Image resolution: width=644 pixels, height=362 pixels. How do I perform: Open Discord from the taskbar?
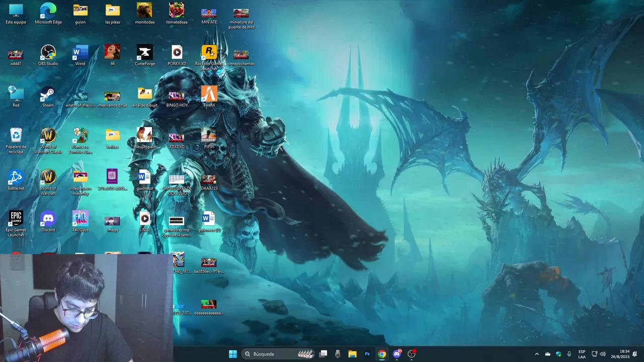[x=397, y=354]
